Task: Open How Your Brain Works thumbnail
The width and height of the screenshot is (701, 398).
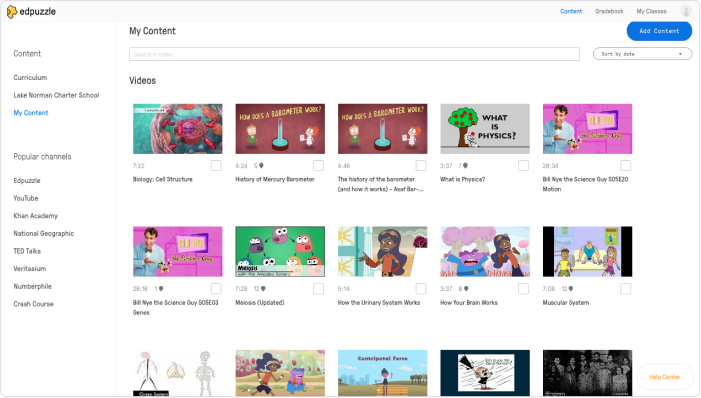Action: pyautogui.click(x=485, y=251)
